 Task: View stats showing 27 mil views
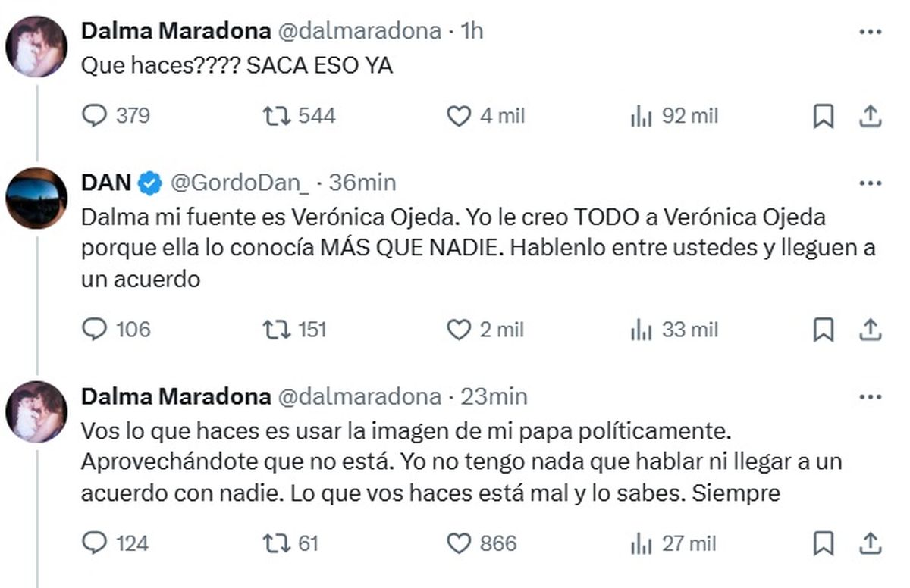[x=642, y=543]
